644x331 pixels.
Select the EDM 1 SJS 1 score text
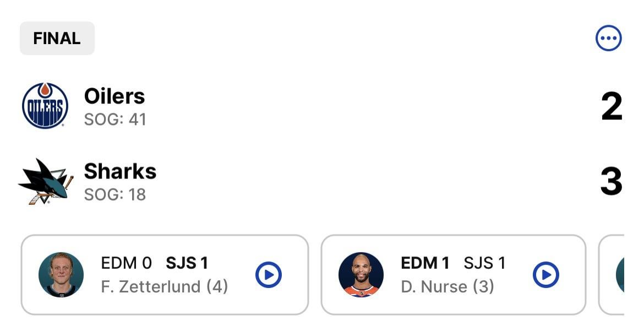tap(453, 263)
